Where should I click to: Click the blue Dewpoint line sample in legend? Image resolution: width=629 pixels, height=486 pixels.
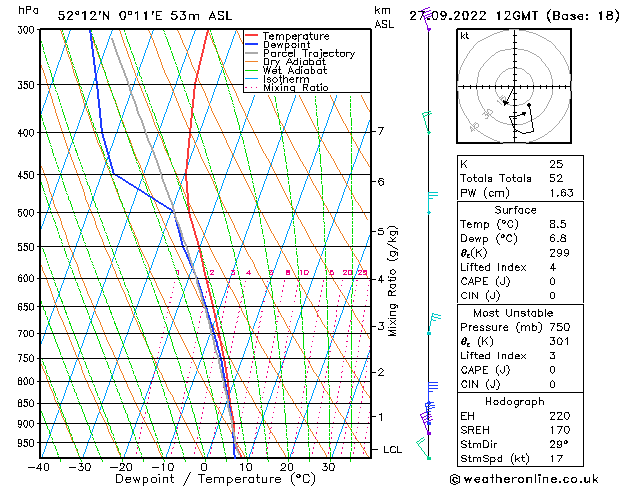pos(252,44)
